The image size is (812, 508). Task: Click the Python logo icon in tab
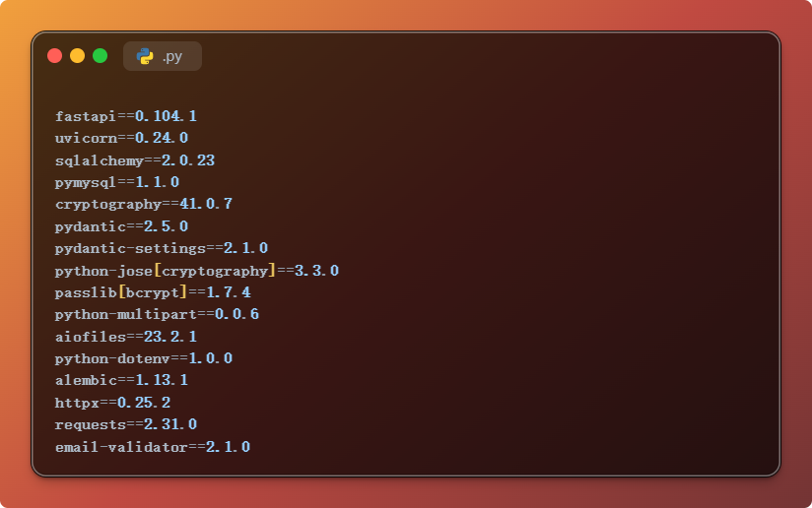[145, 56]
